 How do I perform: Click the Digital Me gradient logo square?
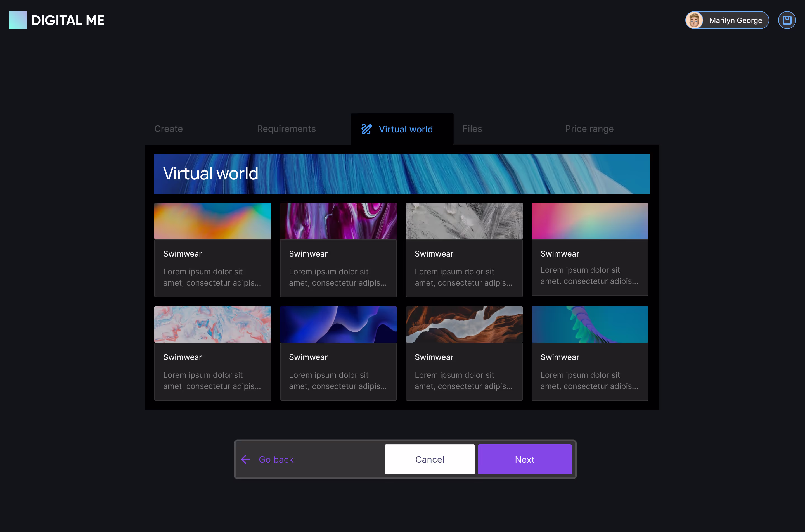[18, 20]
